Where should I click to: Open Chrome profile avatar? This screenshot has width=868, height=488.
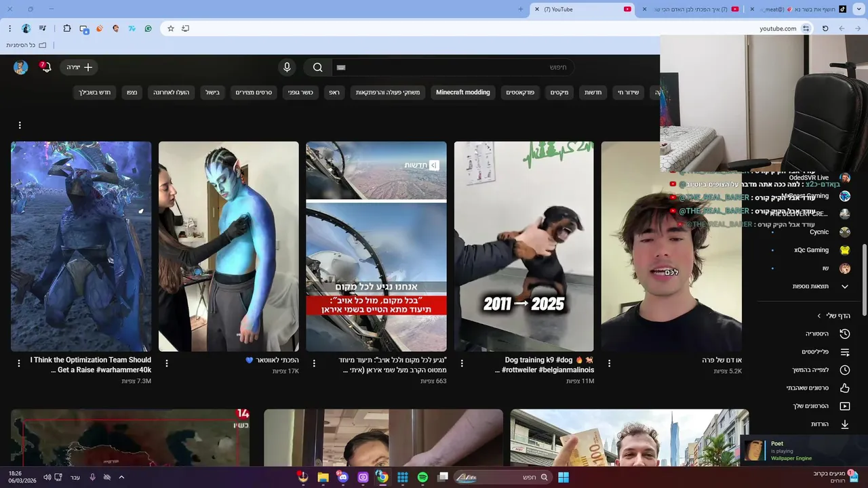[26, 28]
